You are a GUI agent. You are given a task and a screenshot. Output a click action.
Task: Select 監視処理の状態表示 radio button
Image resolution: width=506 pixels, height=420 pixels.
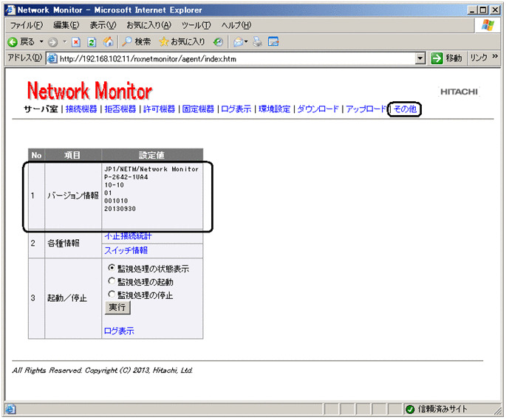point(112,268)
